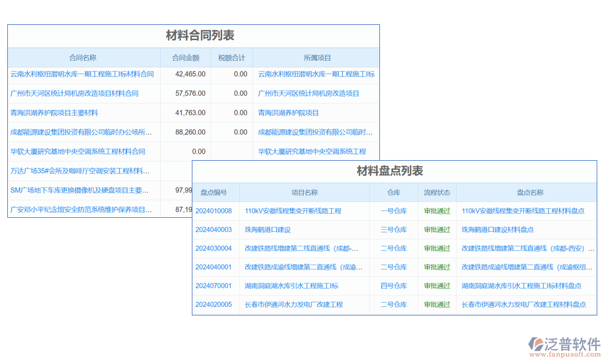The height and width of the screenshot is (364, 607).
Task: Open 广州市天河区统计局机房改造项目材料合同 link
Action: 74,93
